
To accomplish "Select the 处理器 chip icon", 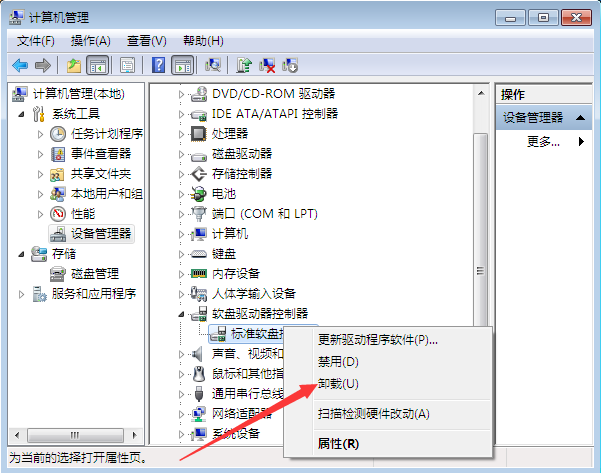I will point(199,134).
